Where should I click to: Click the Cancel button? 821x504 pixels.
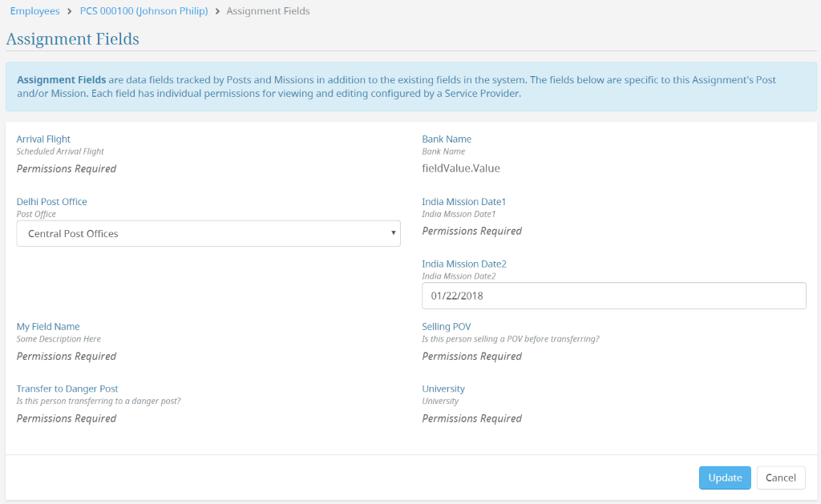pyautogui.click(x=781, y=478)
